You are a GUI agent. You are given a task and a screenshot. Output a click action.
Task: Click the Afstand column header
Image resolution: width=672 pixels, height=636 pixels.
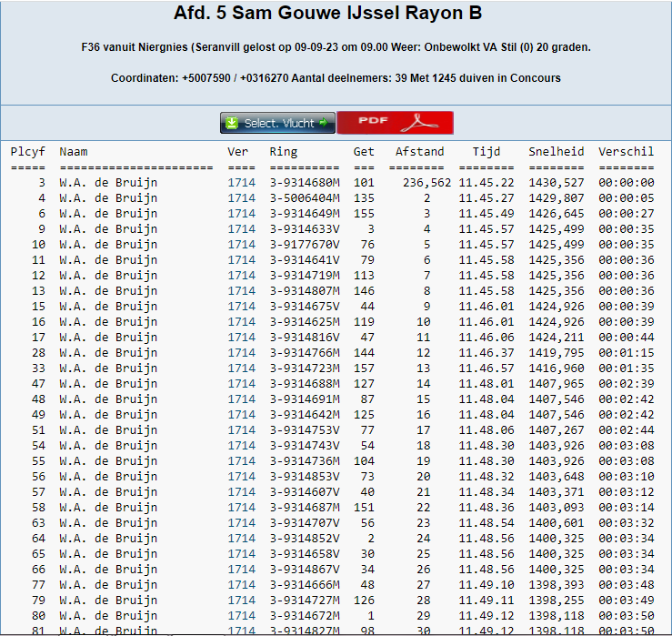point(419,152)
